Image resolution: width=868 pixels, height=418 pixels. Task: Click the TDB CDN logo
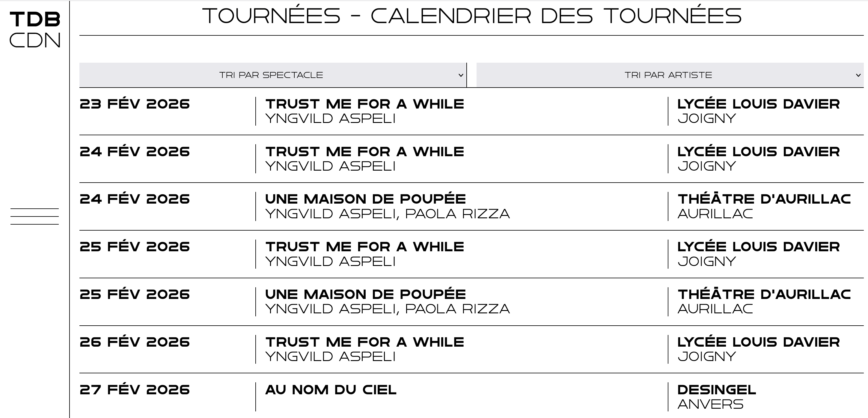35,29
